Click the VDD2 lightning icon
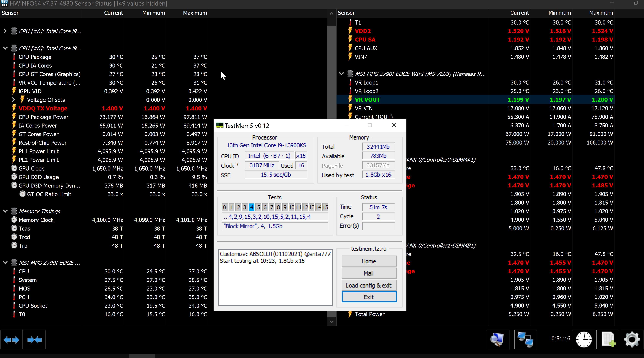644x358 pixels. coord(350,31)
